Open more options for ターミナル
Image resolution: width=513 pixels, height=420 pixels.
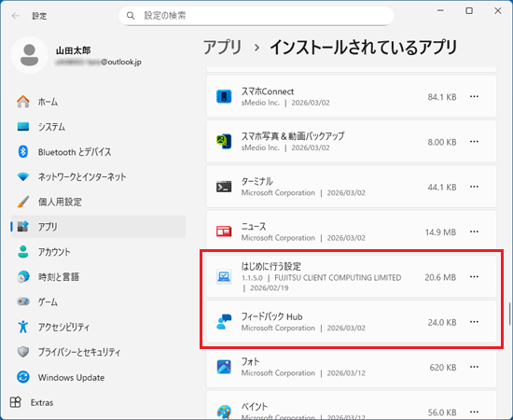point(474,187)
